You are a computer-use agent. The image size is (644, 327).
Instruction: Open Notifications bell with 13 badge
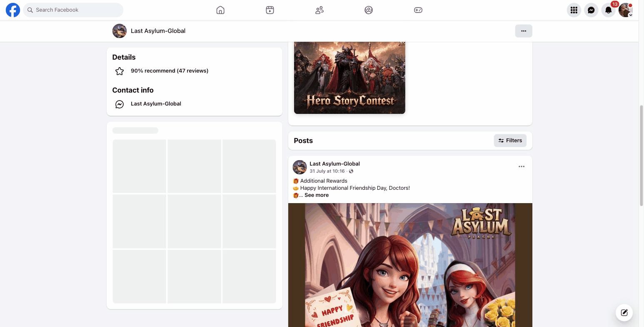pos(609,10)
